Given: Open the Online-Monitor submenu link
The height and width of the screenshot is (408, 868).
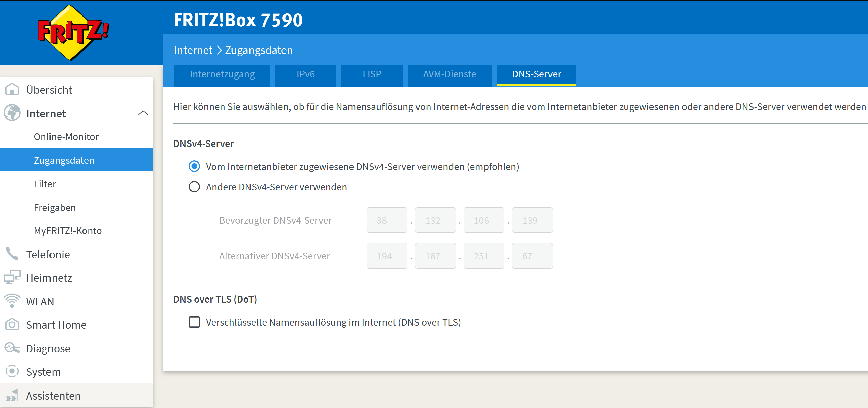Looking at the screenshot, I should click(x=66, y=136).
